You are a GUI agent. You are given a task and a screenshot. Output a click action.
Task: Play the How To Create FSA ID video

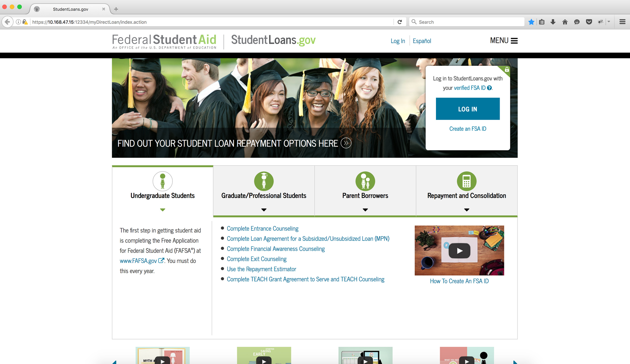click(x=459, y=251)
